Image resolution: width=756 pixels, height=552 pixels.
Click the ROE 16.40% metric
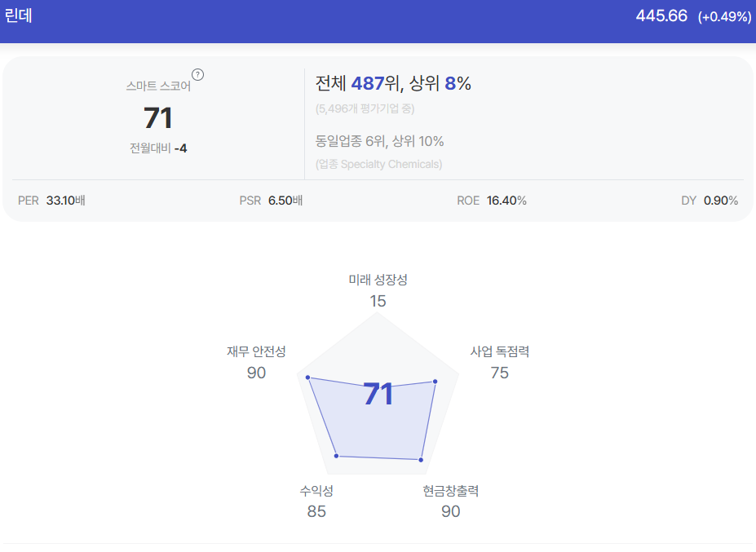(492, 201)
